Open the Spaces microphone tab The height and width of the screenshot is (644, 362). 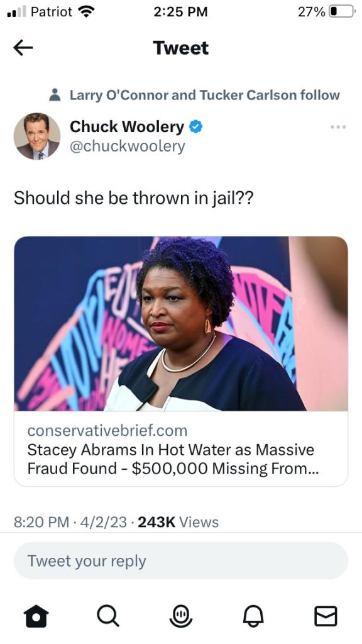(x=180, y=616)
